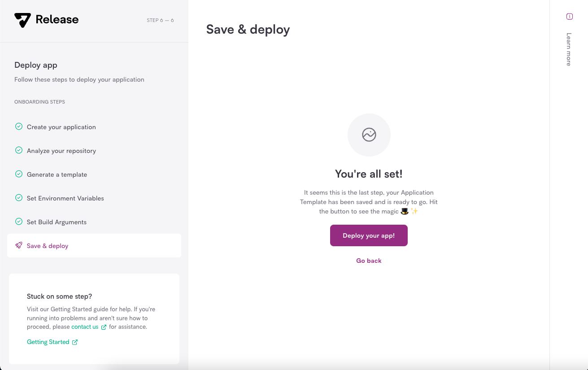Screen dimensions: 588x370
Task: Open the contact us link
Action: click(85, 327)
